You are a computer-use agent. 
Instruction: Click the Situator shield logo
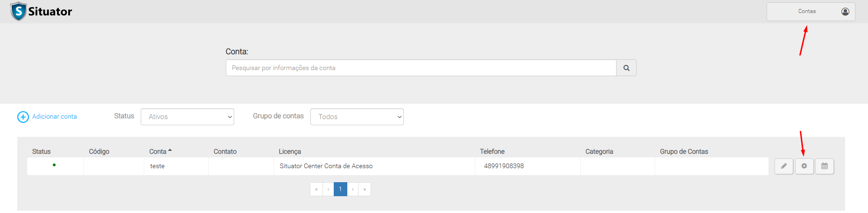pyautogui.click(x=18, y=11)
